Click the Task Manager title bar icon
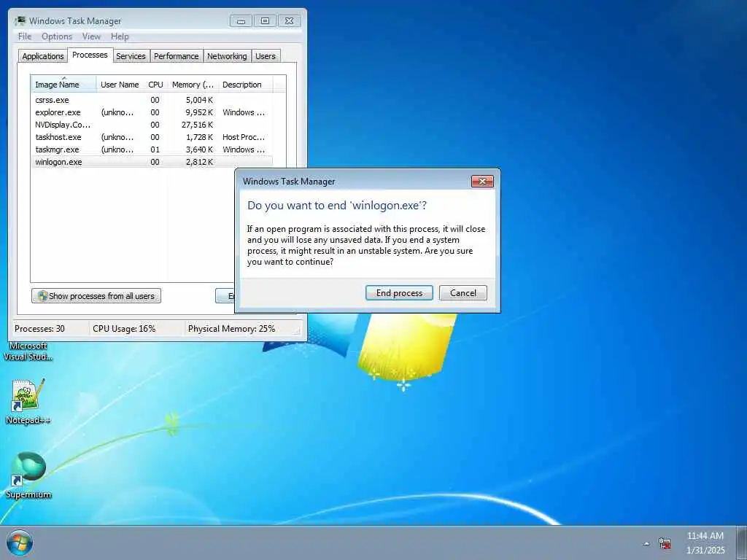The image size is (747, 560). point(20,21)
